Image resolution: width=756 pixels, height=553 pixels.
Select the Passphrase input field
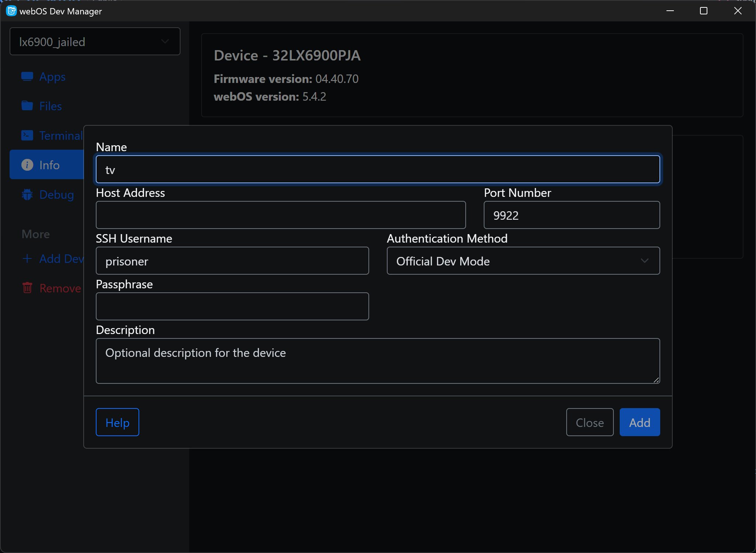tap(232, 306)
